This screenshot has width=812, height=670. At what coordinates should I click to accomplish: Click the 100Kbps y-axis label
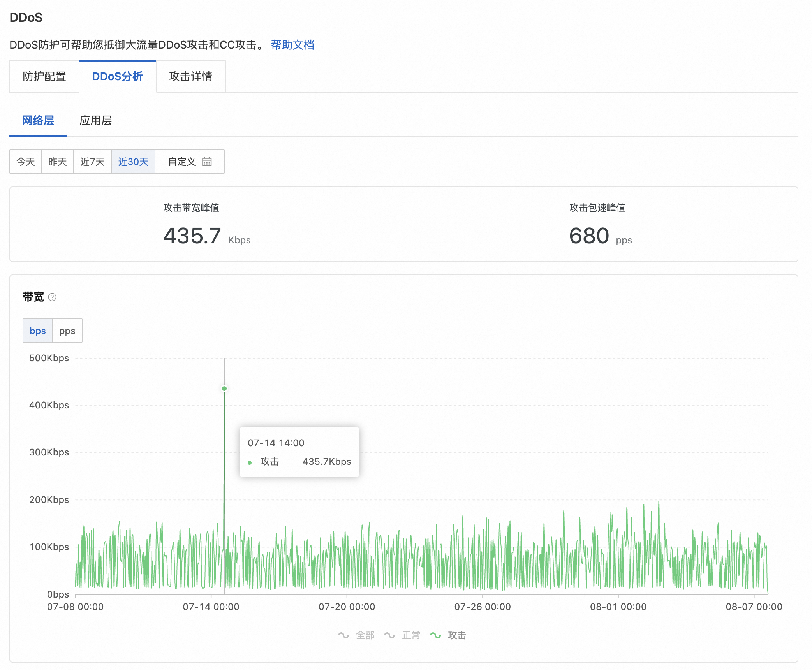pyautogui.click(x=49, y=547)
